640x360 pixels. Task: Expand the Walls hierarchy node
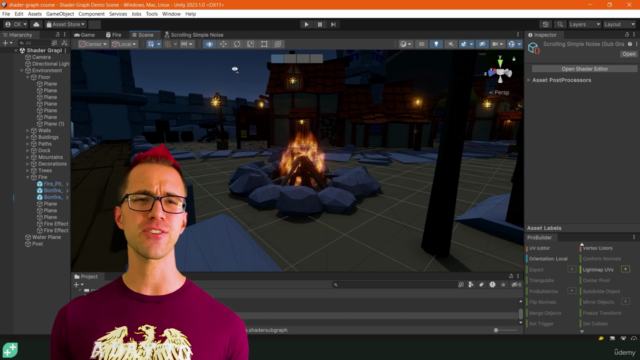tap(28, 131)
